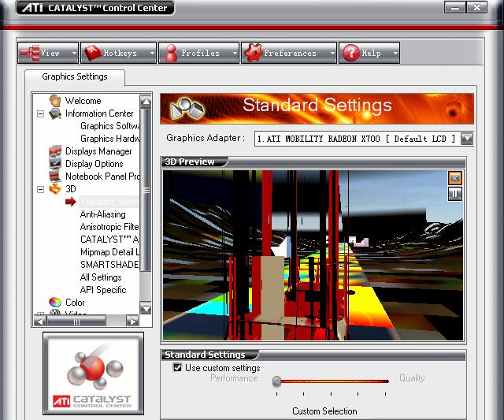Click the ATI Catalyst logo image
The image size is (504, 420).
[x=93, y=374]
